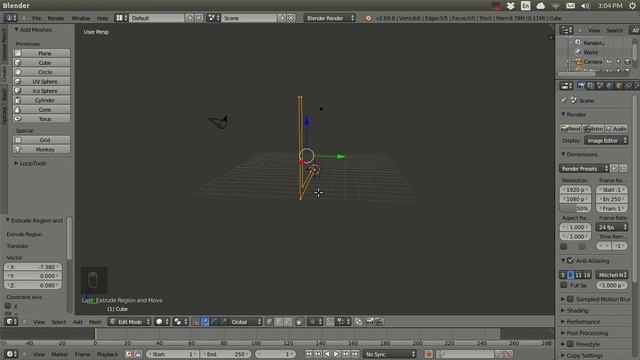Toggle limit selection to visible icon
Screen dimensions: 640x360
299,322
